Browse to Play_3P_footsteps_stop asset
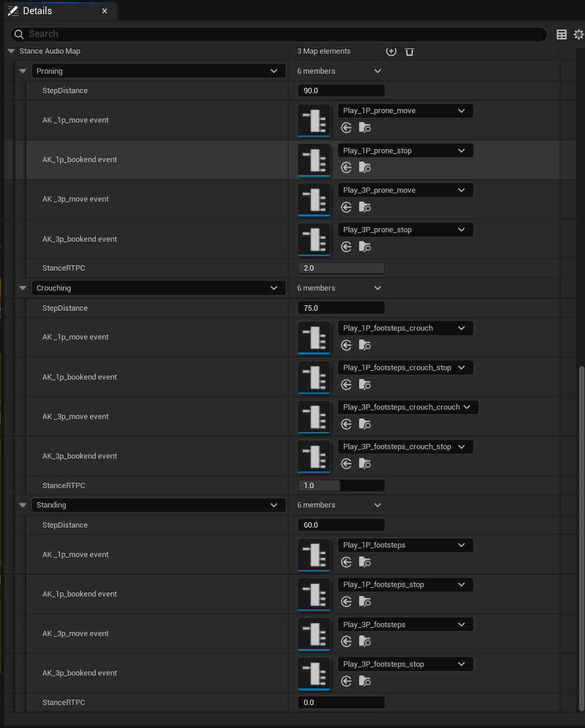This screenshot has width=585, height=728. (365, 681)
